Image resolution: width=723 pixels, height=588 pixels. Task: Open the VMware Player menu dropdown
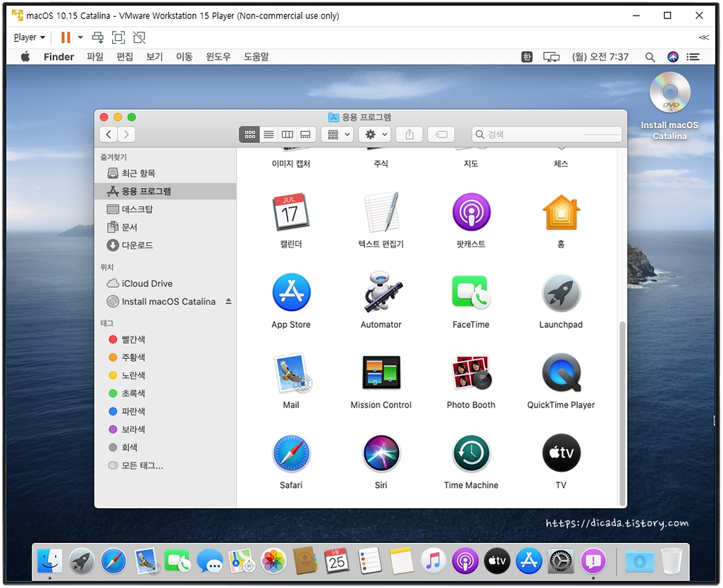[29, 37]
